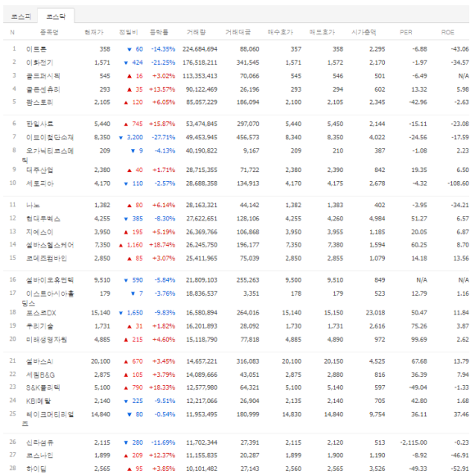This screenshot has height=476, width=475.
Task: Open stock 코스나인 in row 27
Action: [x=39, y=456]
